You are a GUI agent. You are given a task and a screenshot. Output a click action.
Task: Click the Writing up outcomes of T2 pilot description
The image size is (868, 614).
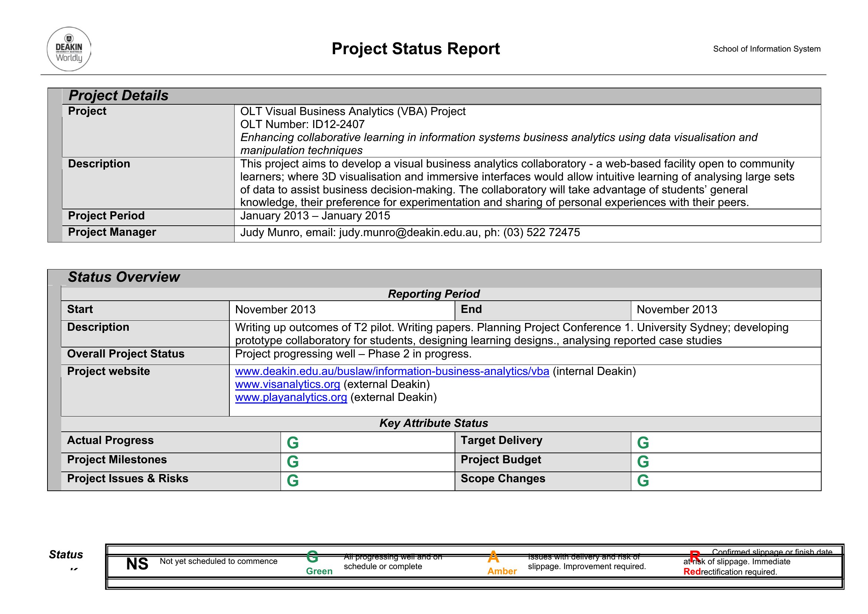click(511, 334)
